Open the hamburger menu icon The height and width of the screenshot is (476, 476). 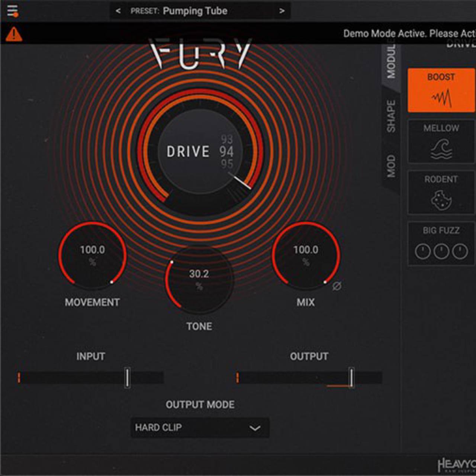coord(13,11)
